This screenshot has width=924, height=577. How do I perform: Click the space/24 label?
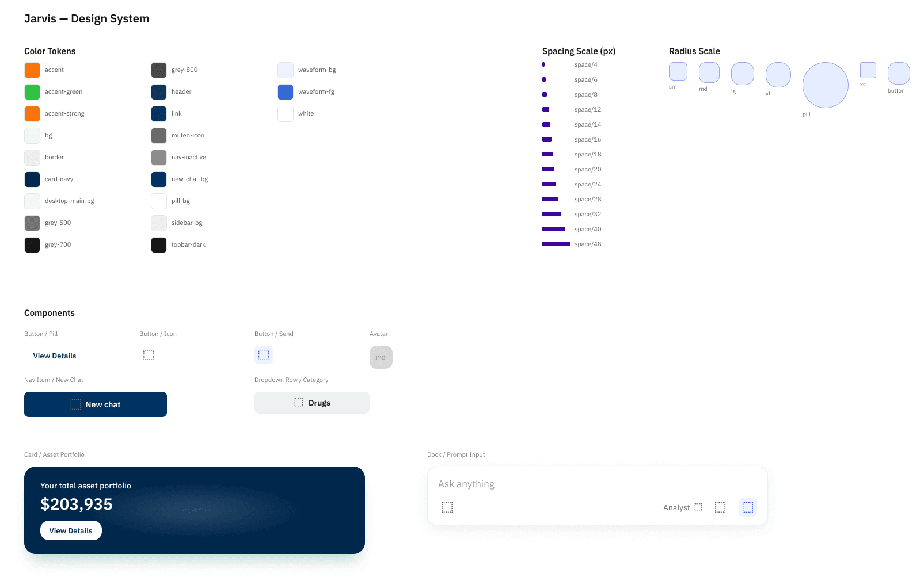click(588, 185)
